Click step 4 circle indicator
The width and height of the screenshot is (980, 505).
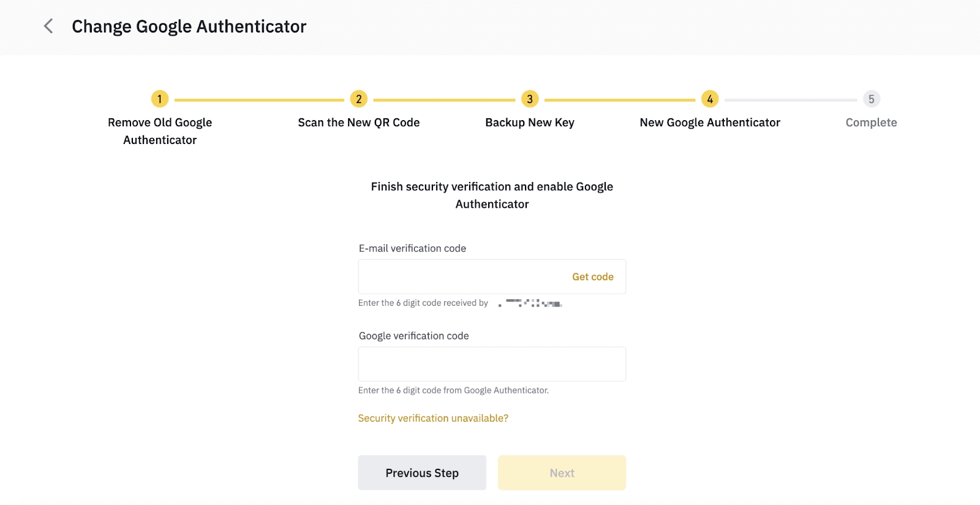(x=710, y=99)
